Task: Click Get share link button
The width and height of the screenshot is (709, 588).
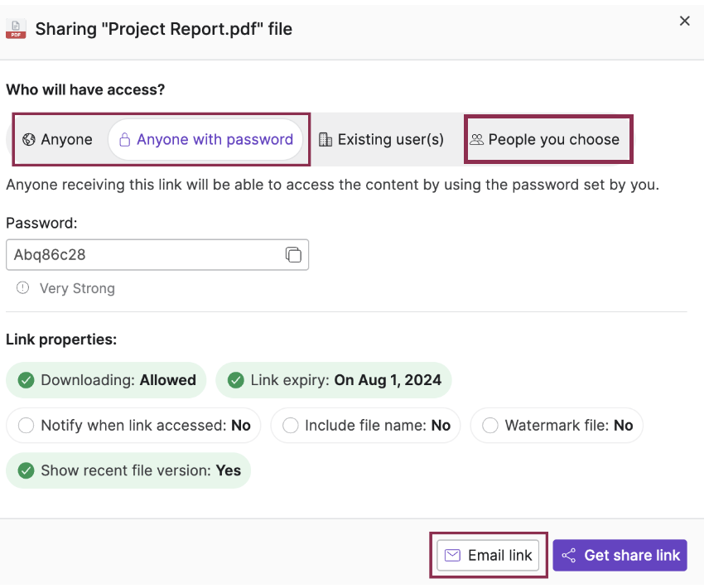Action: click(x=620, y=555)
